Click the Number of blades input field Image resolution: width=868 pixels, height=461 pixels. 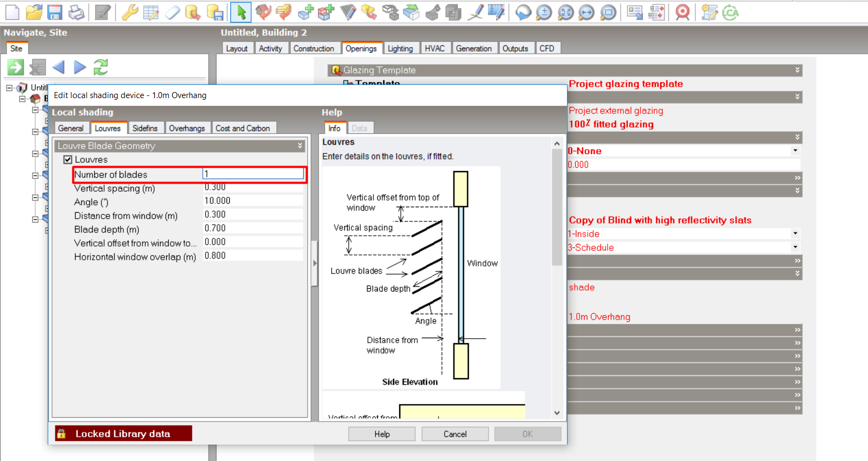[x=253, y=174]
